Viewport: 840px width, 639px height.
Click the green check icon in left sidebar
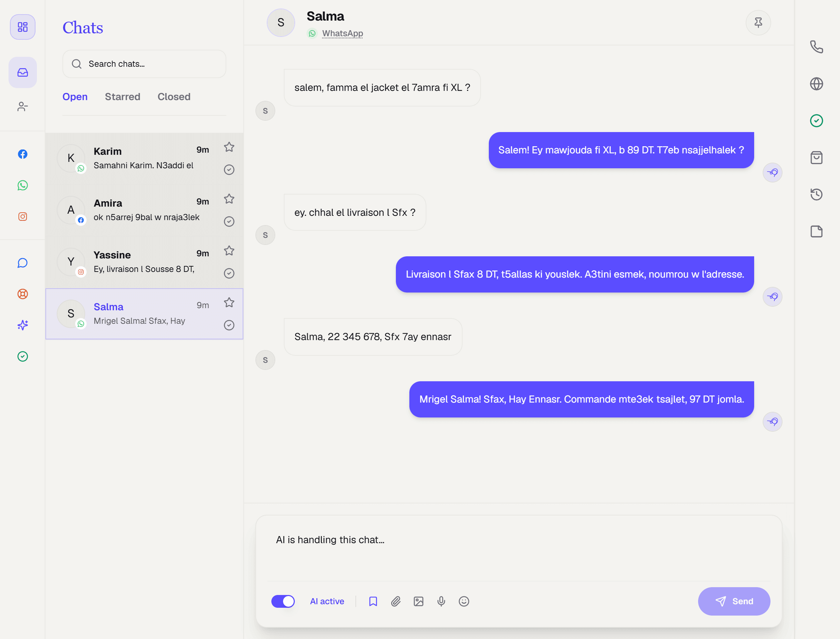pyautogui.click(x=23, y=356)
